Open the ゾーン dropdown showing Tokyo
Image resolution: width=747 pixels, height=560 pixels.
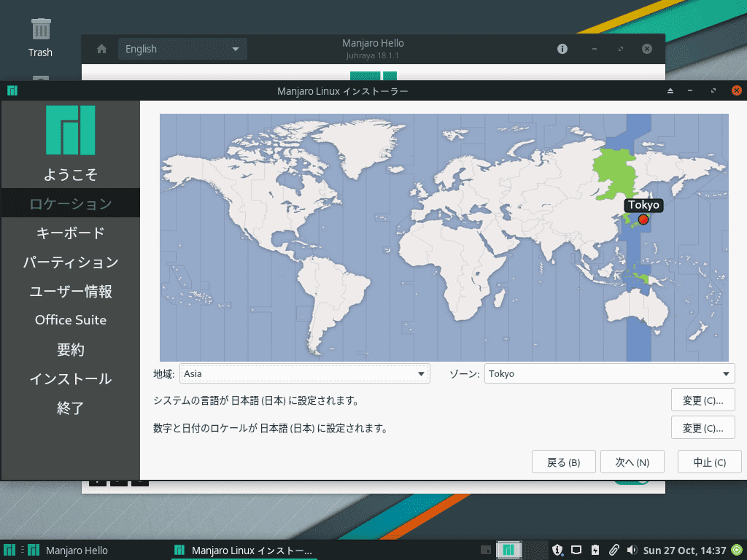coord(609,374)
